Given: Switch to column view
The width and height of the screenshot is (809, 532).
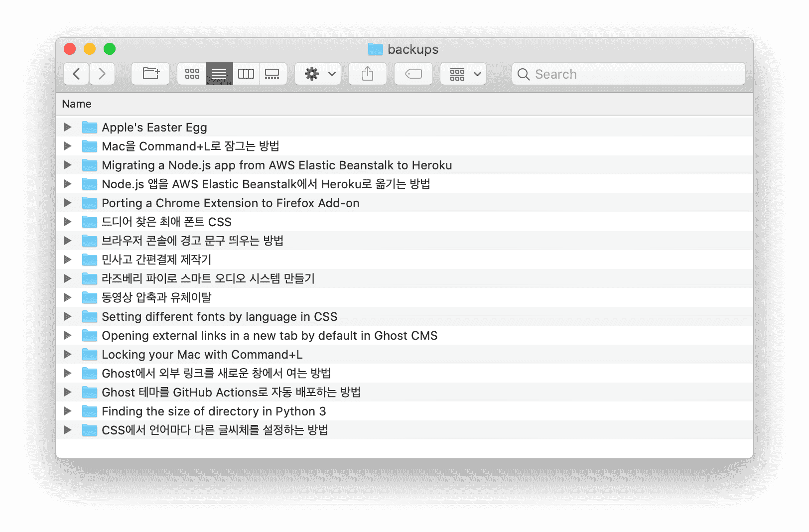Looking at the screenshot, I should pos(246,74).
